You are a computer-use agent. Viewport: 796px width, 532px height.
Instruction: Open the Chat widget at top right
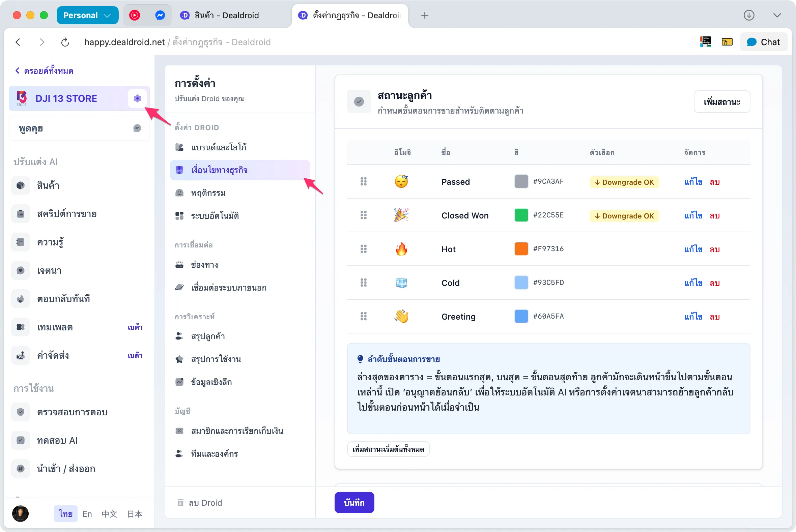pyautogui.click(x=764, y=42)
